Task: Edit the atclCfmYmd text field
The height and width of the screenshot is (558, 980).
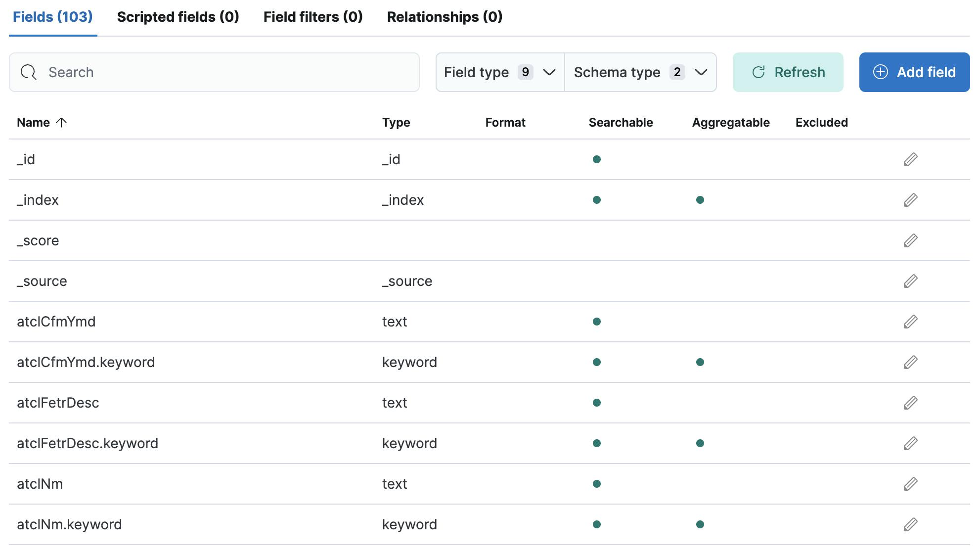Action: point(910,322)
